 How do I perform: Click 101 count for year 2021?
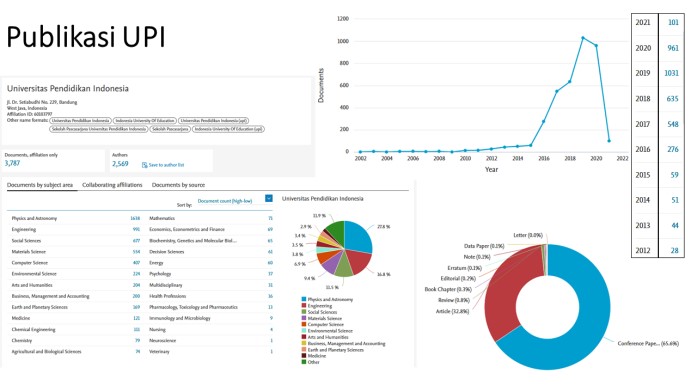(673, 22)
